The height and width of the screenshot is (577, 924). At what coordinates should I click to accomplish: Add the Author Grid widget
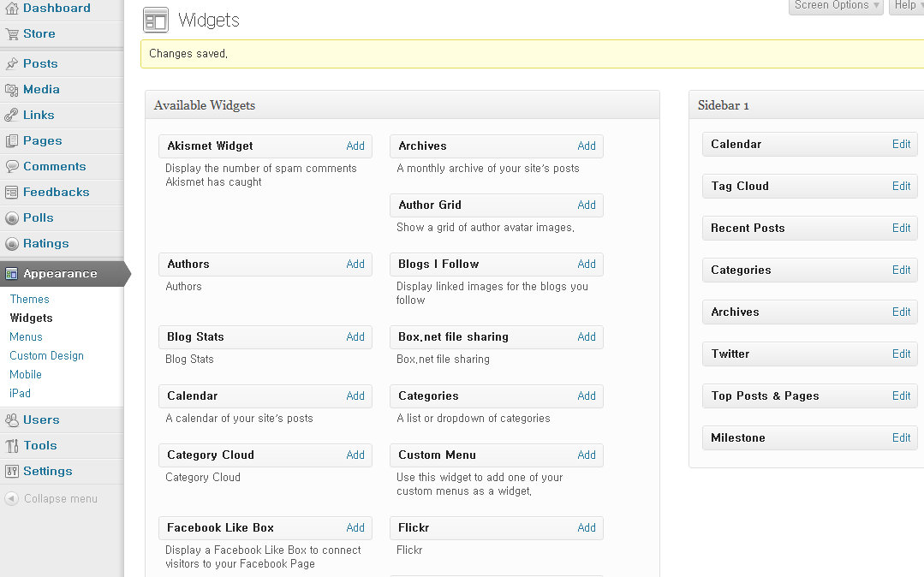[x=587, y=205]
